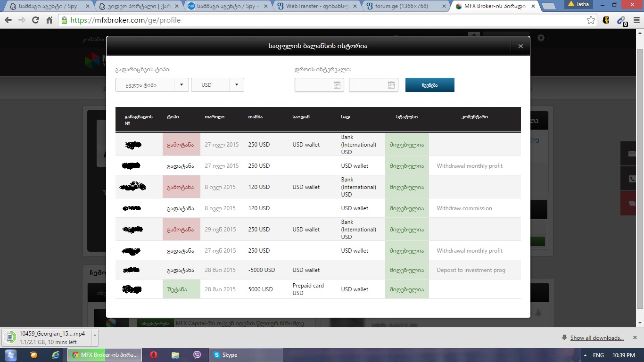Click the Windows Start button

point(10,355)
